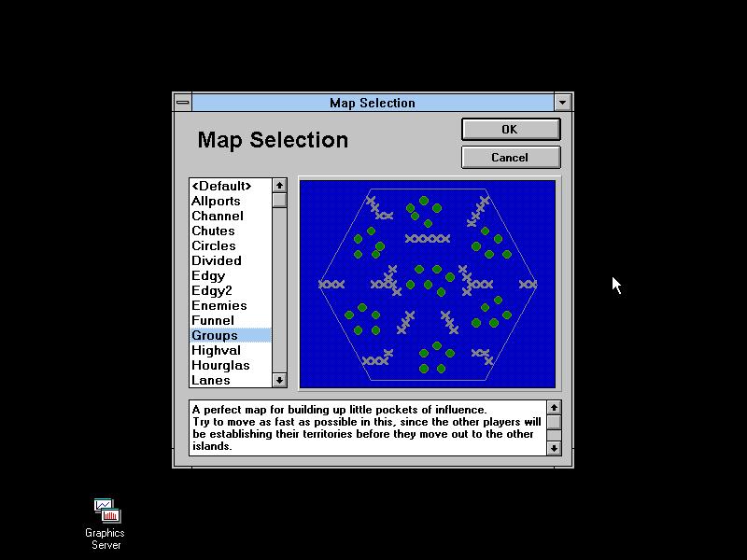Click the hexagonal map preview image
The width and height of the screenshot is (747, 560).
428,285
